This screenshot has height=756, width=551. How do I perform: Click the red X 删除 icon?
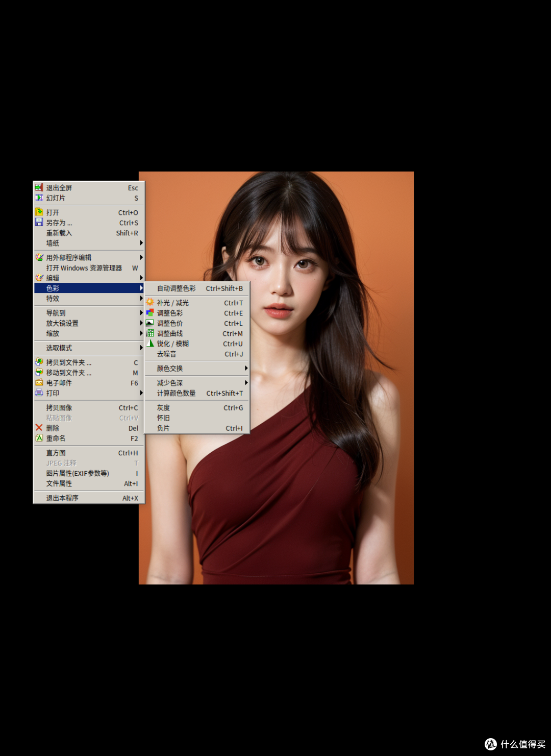coord(39,428)
